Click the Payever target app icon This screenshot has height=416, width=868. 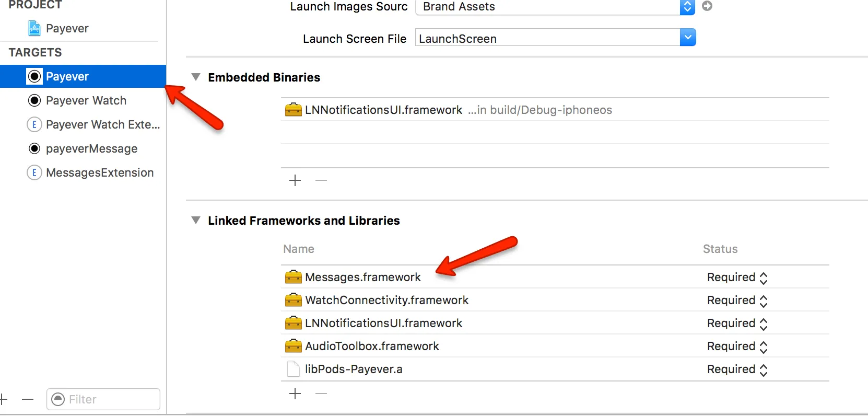point(34,76)
